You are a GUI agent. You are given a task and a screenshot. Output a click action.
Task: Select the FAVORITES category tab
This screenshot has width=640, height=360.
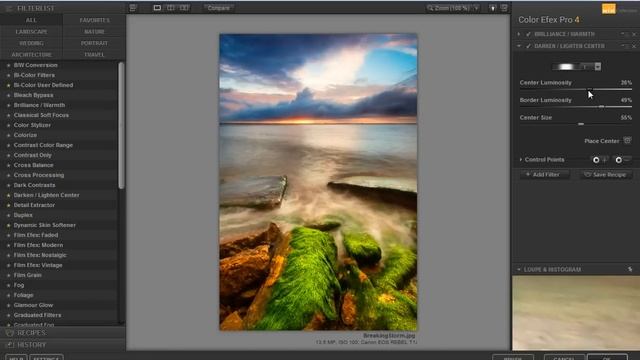94,20
